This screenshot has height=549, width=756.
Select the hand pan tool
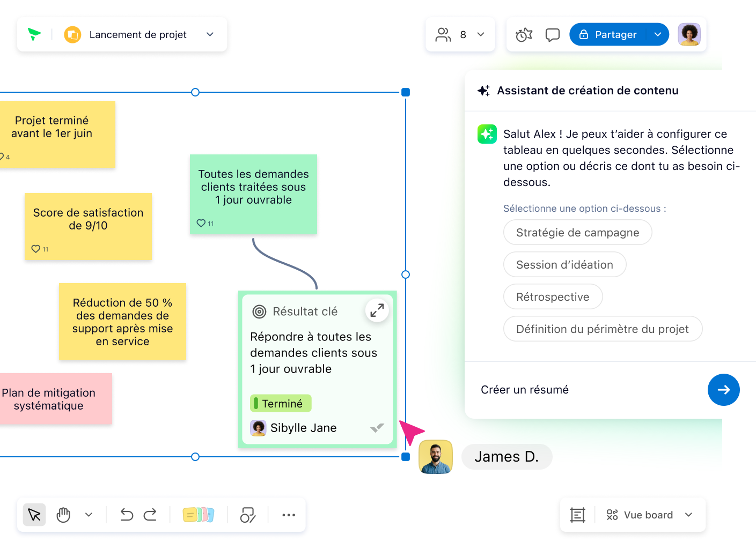tap(63, 515)
